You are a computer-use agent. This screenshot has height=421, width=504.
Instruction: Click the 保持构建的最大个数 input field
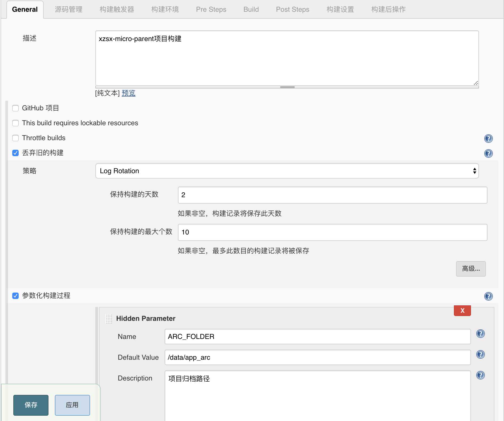(x=332, y=232)
